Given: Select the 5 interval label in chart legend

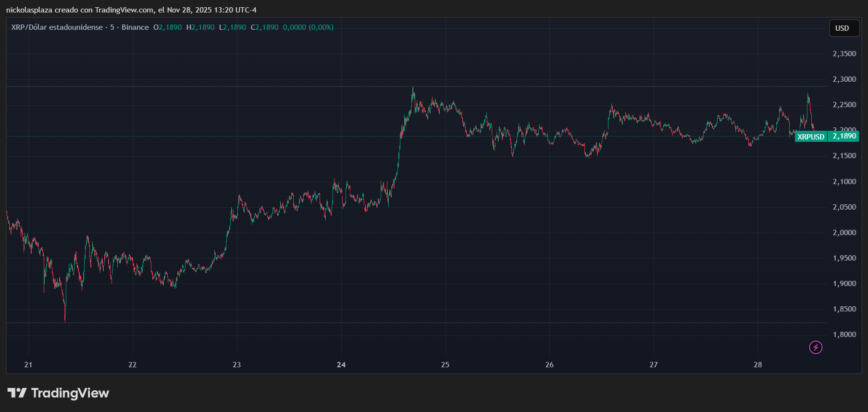Looking at the screenshot, I should pyautogui.click(x=112, y=27).
